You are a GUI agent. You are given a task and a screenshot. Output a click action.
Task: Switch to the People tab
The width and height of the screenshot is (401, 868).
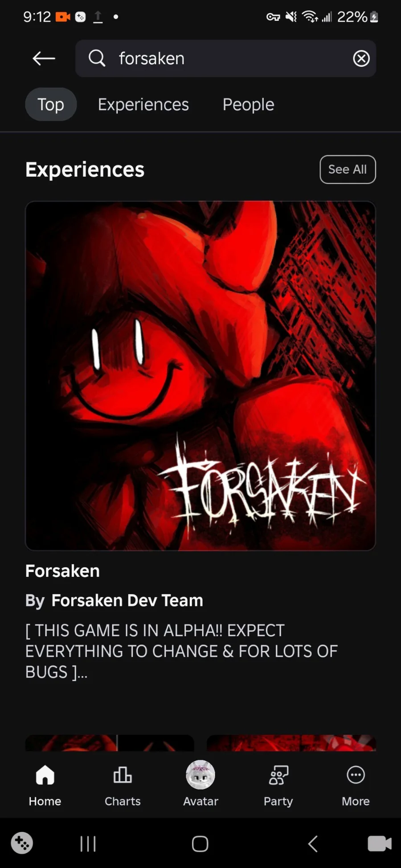pyautogui.click(x=248, y=104)
